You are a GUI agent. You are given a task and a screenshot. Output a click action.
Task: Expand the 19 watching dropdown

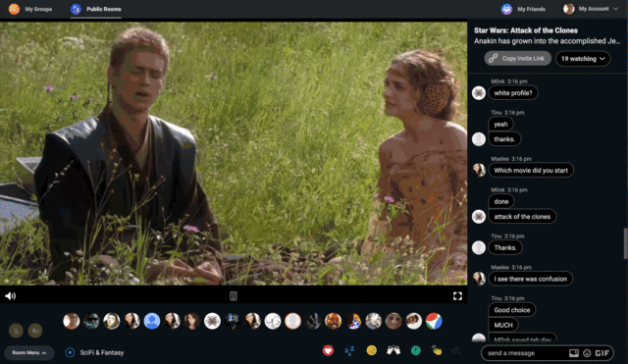(x=583, y=59)
